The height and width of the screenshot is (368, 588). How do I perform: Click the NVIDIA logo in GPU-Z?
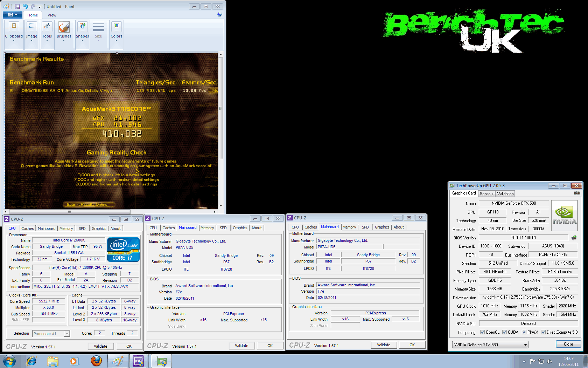pos(564,216)
